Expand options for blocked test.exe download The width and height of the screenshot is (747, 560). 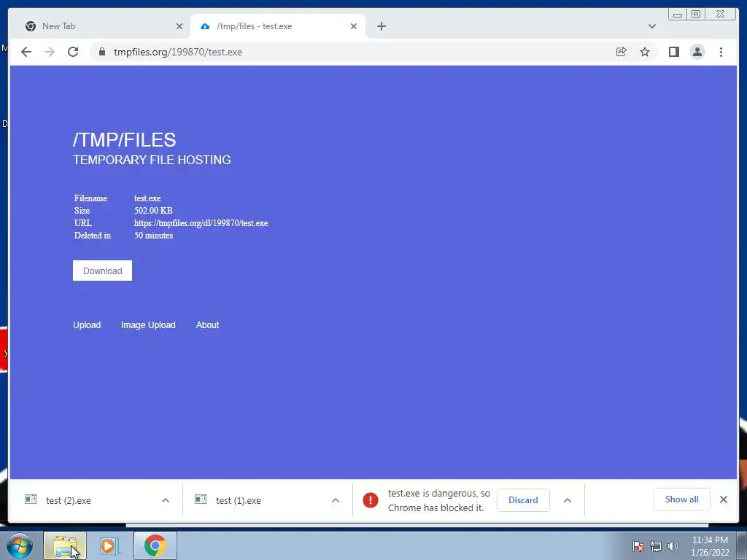coord(568,500)
